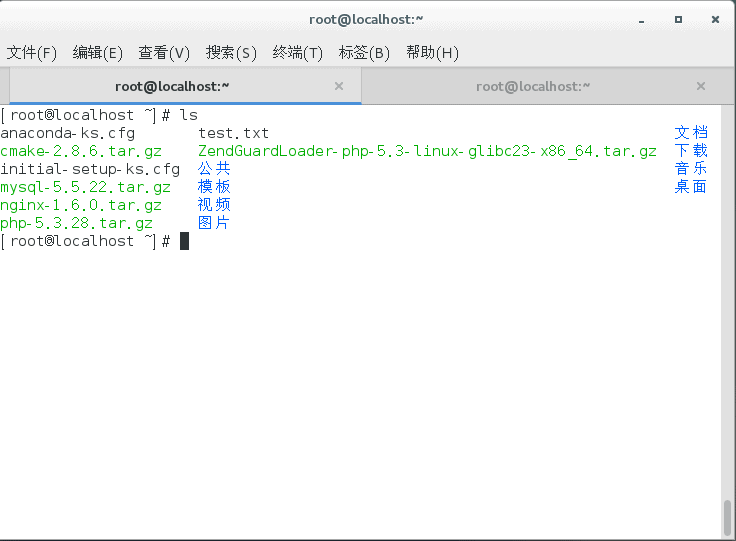Image resolution: width=736 pixels, height=541 pixels.
Task: Click the window title root@localhost:~
Action: tap(366, 20)
